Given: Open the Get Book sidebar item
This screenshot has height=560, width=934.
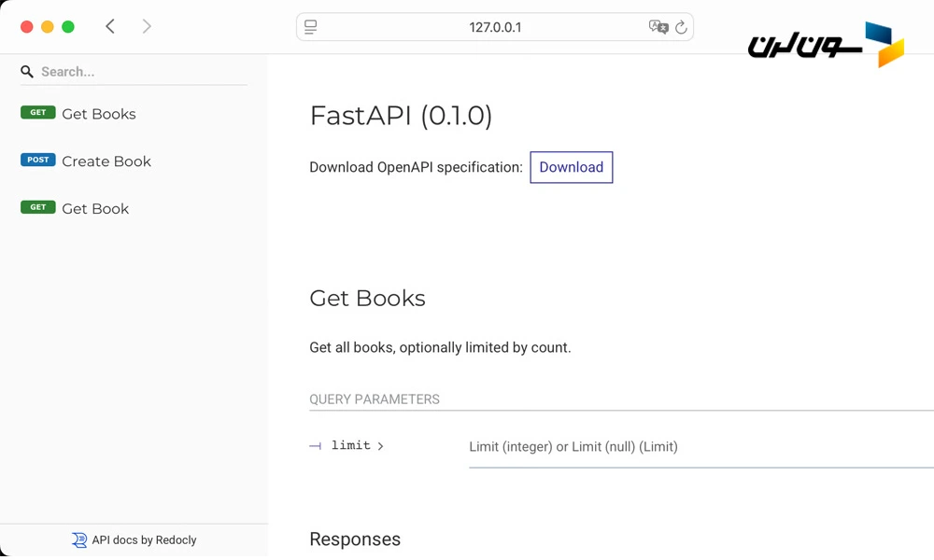Looking at the screenshot, I should coord(95,209).
